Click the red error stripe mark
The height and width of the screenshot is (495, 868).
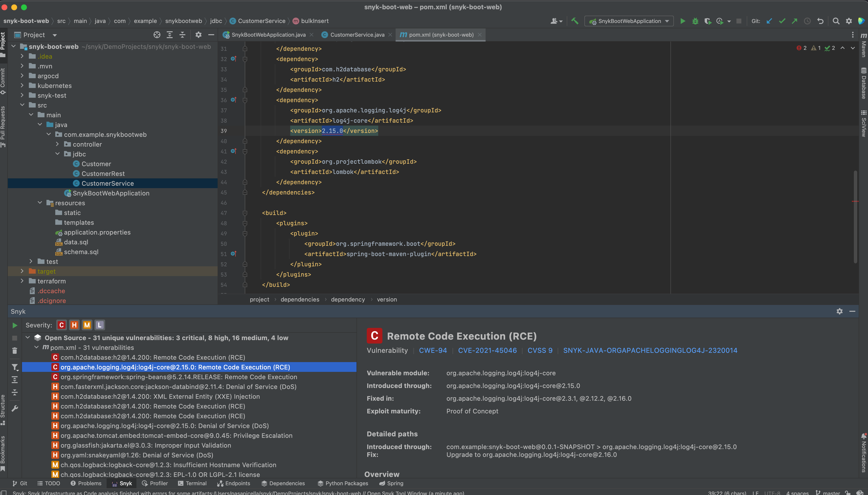[855, 201]
